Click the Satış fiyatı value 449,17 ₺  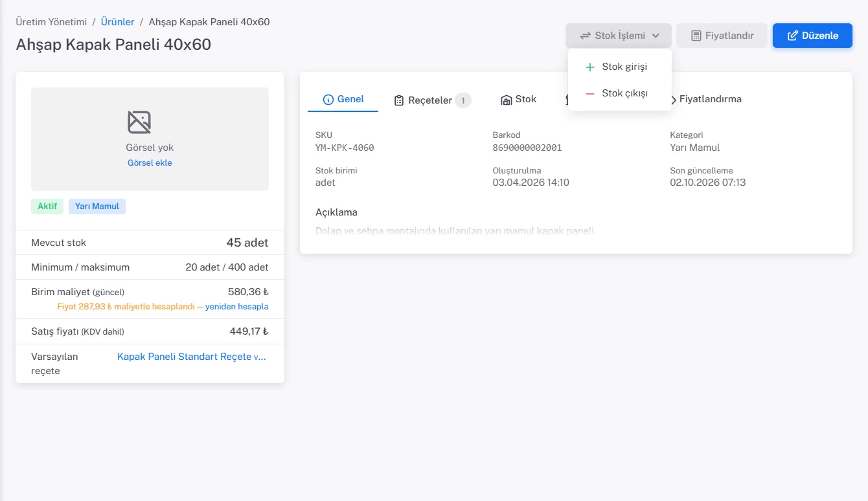(x=249, y=331)
